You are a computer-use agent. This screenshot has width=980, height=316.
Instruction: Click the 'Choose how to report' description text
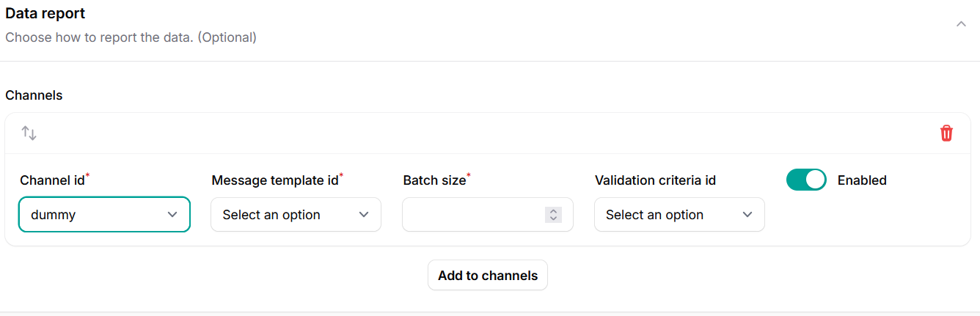pos(131,37)
